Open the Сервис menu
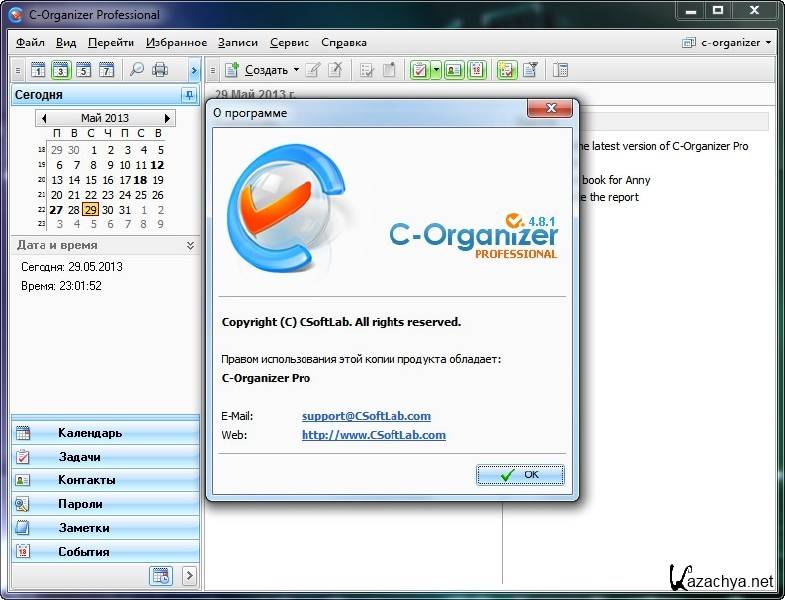This screenshot has height=600, width=785. 289,43
